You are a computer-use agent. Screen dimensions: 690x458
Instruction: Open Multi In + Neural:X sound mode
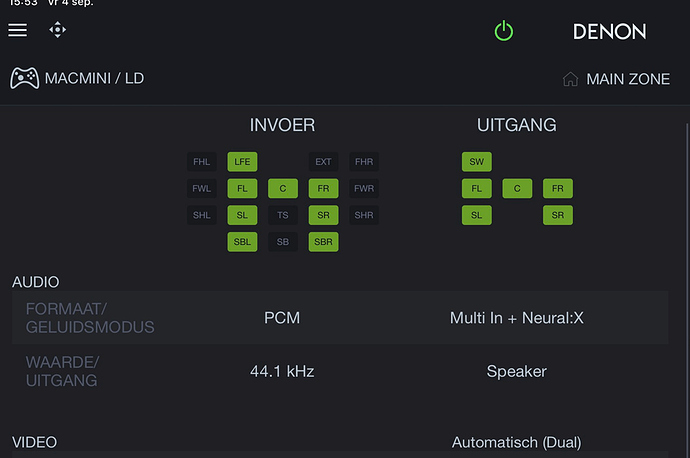(x=517, y=318)
